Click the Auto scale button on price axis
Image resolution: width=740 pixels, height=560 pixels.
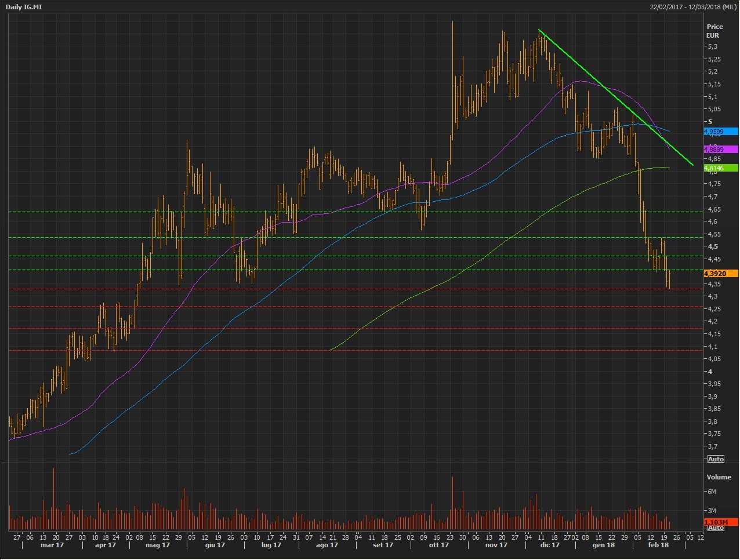[716, 459]
